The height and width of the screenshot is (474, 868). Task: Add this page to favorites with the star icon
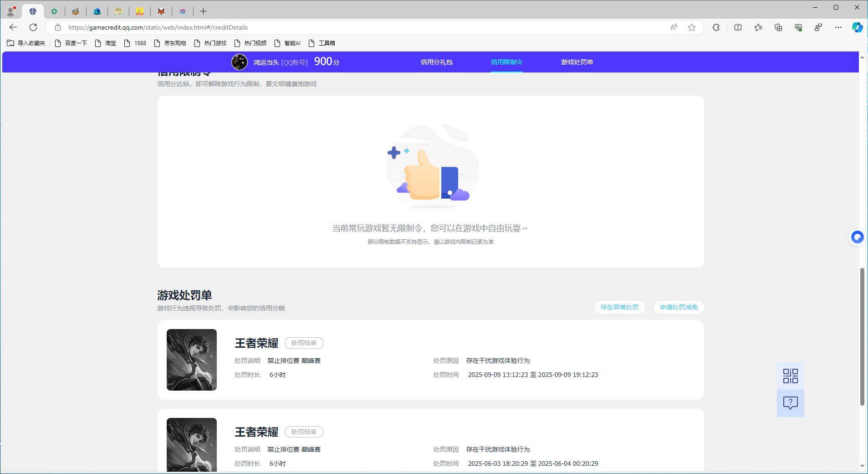(692, 27)
